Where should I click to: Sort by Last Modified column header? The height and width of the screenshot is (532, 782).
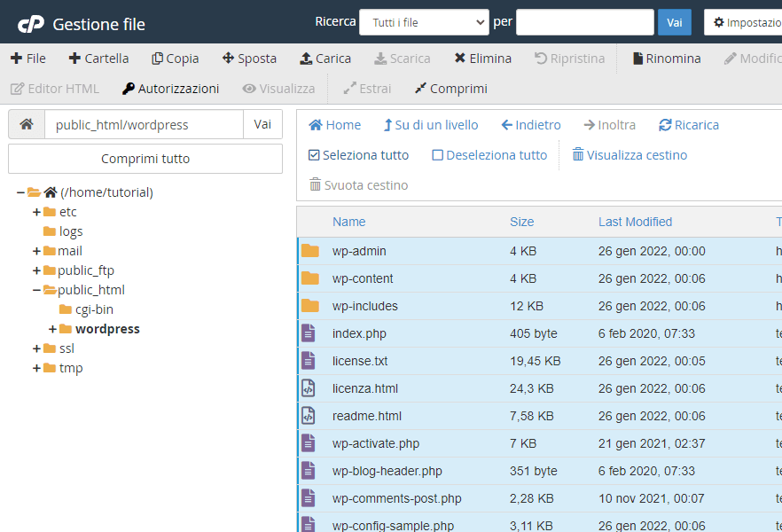(x=635, y=222)
